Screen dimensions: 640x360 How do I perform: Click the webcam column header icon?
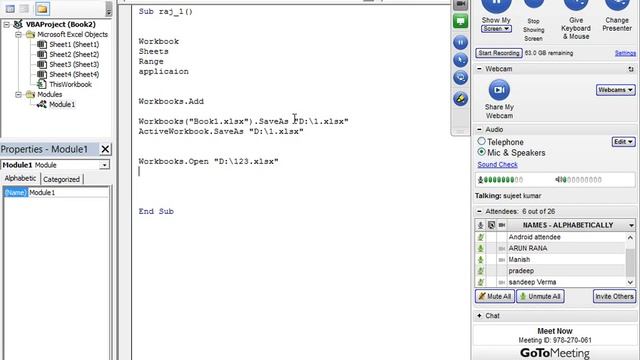tap(502, 225)
